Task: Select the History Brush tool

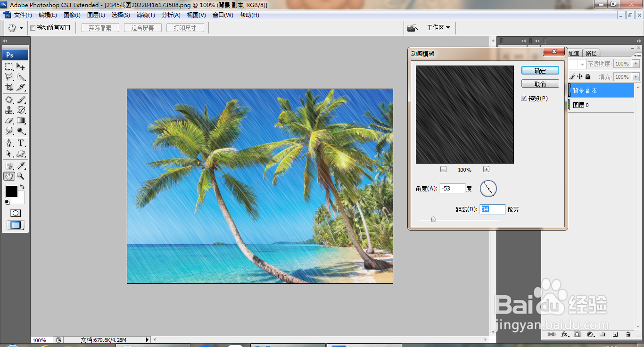Action: (21, 110)
